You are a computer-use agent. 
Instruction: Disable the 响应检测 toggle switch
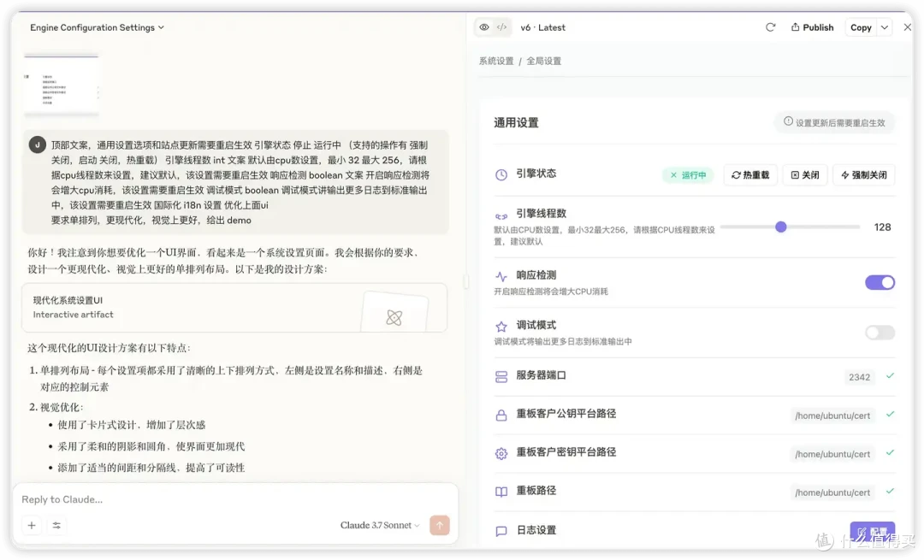pos(880,283)
